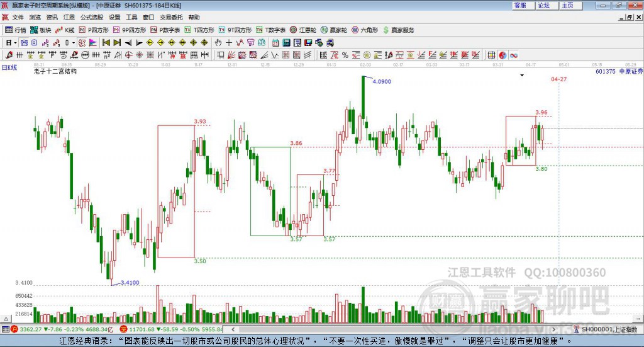Open the 行情 quotes view
Screen dimensions: 644x347
15,30
